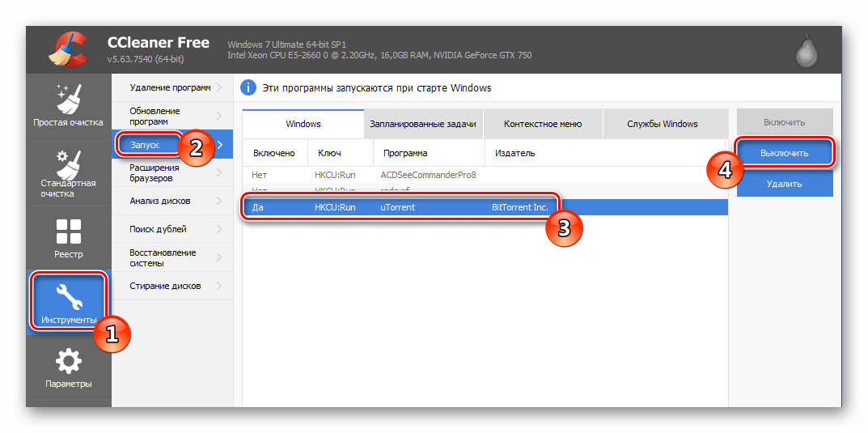Open Удаление программ submenu item
The image size is (868, 433).
(x=172, y=87)
